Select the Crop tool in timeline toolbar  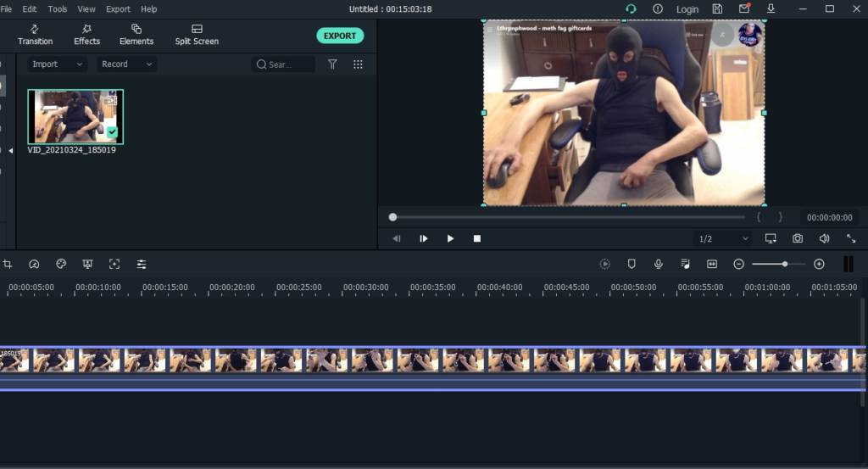(7, 264)
